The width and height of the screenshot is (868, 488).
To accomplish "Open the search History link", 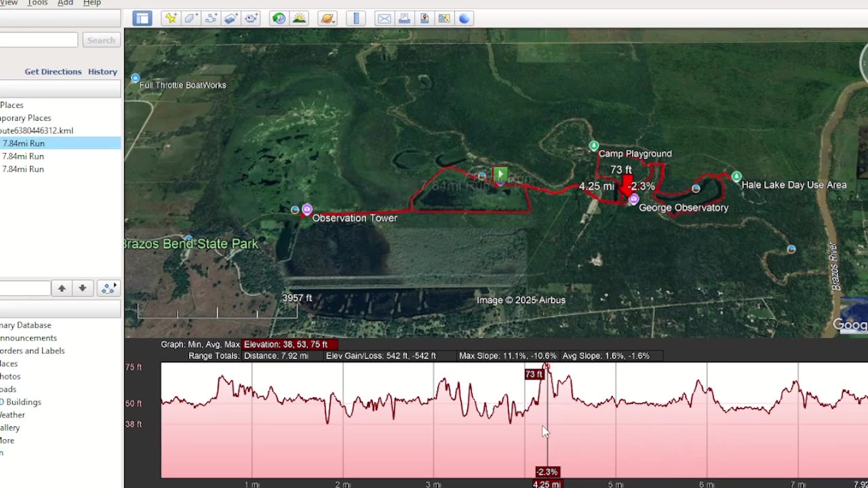I will [x=102, y=71].
